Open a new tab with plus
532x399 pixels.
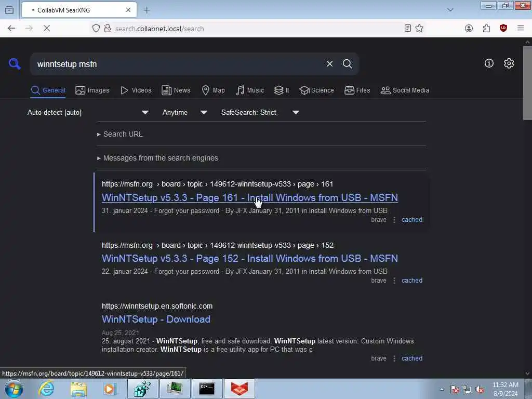tap(147, 10)
